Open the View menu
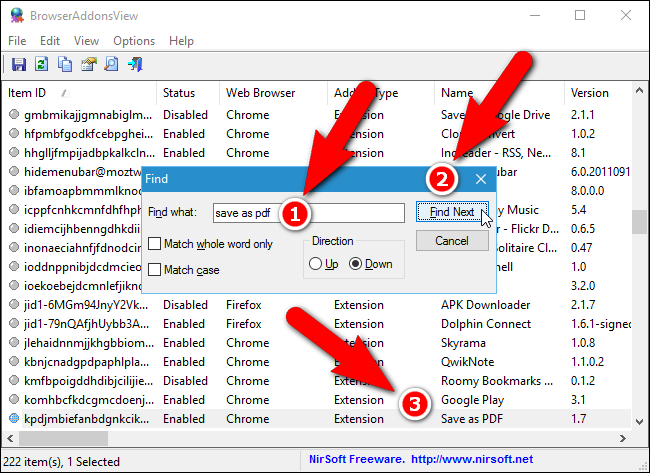The image size is (650, 473). (x=86, y=41)
